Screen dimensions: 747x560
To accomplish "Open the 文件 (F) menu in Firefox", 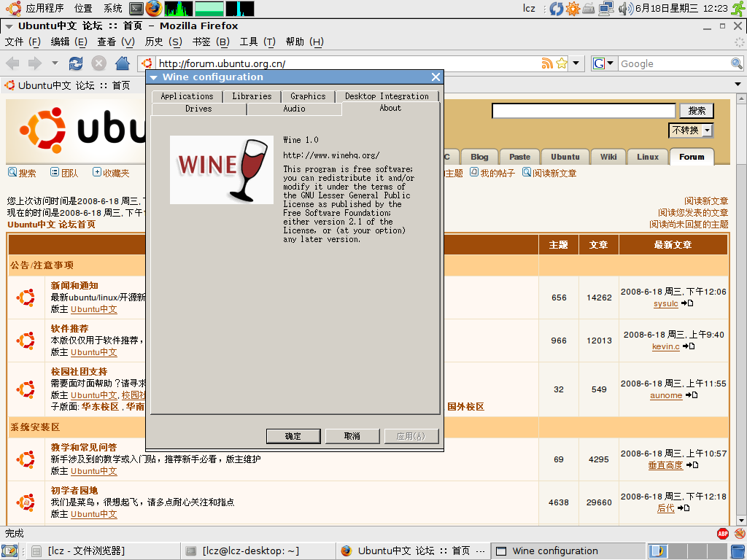I will [23, 42].
